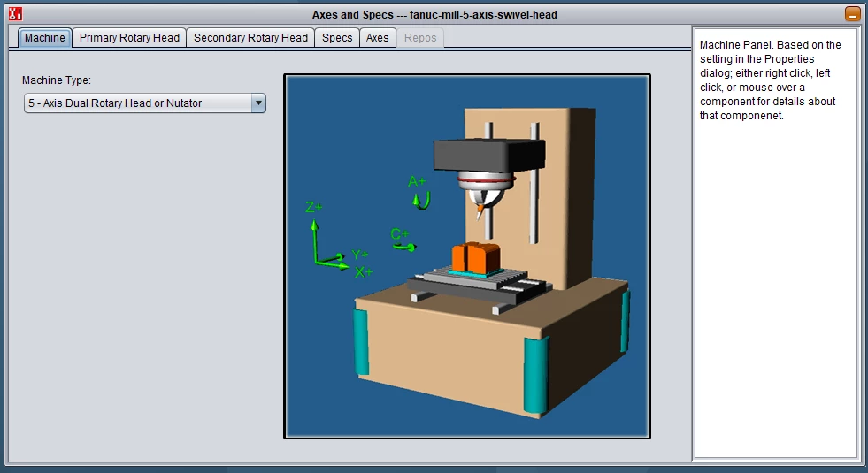Viewport: 868px width, 473px height.
Task: Open the Primary Rotary Head tab
Action: point(129,38)
